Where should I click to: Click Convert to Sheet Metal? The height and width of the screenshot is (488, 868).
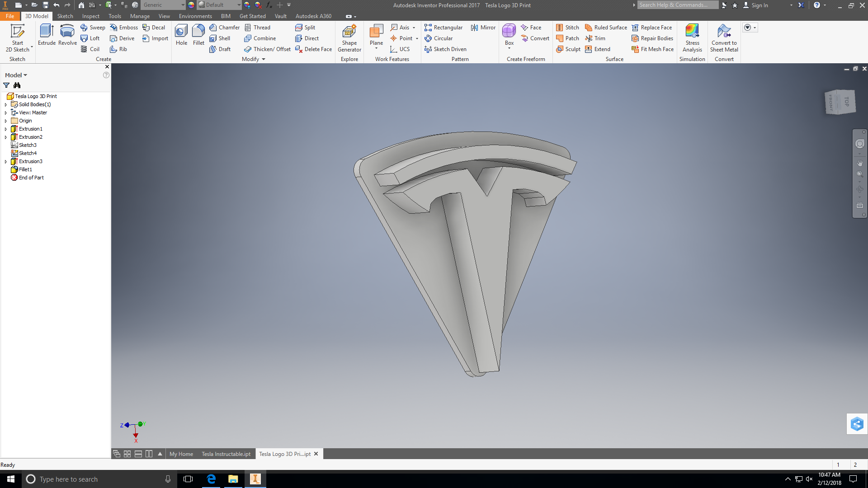(724, 38)
